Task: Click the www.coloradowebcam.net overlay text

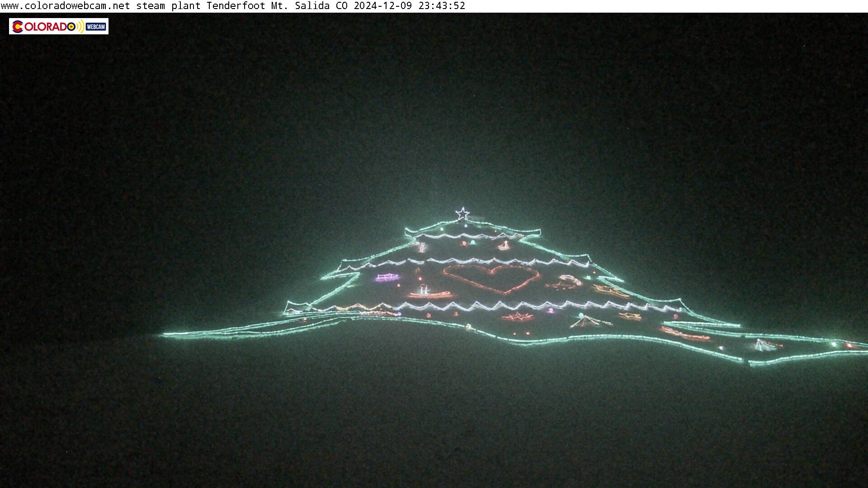Action: click(x=66, y=6)
